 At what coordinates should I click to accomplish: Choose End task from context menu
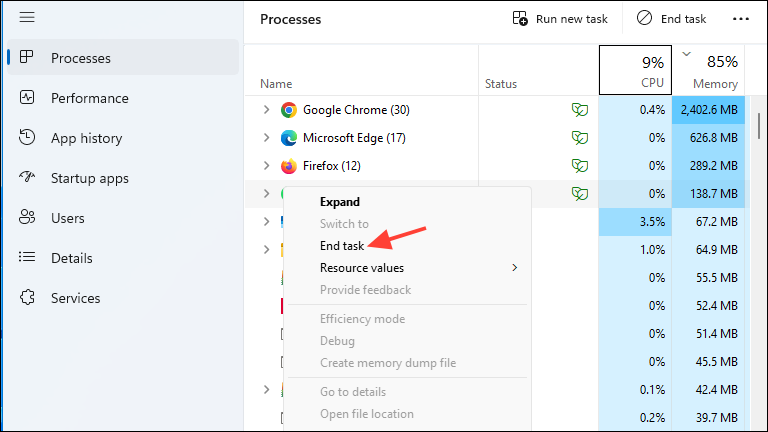click(342, 246)
